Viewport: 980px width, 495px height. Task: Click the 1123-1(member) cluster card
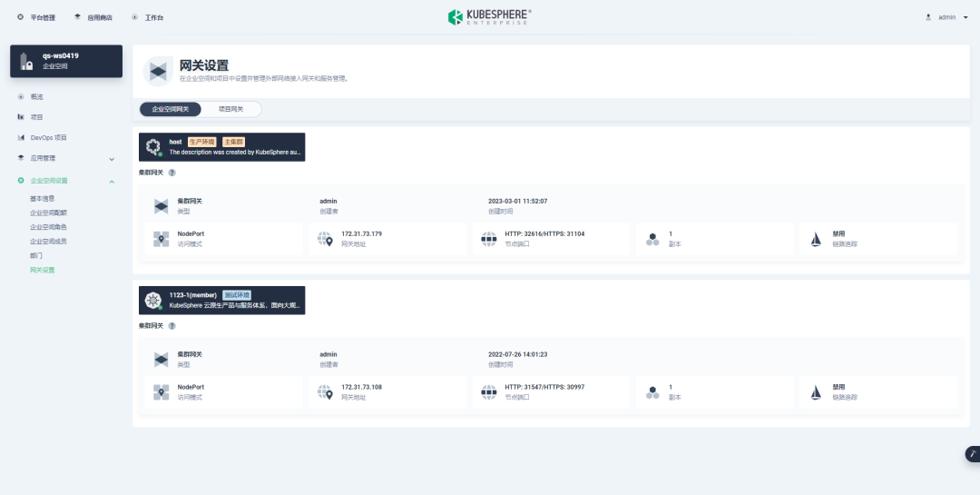click(x=222, y=301)
